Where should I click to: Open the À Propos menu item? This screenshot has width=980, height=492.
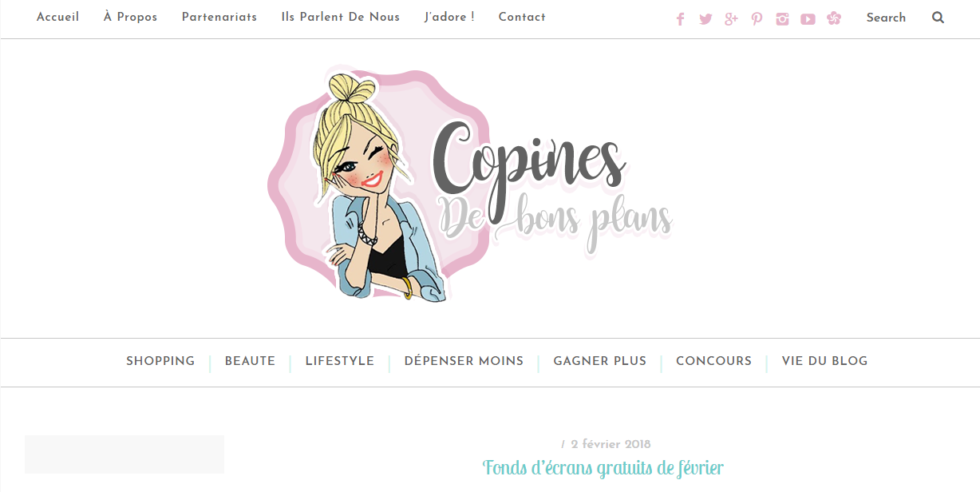tap(130, 17)
